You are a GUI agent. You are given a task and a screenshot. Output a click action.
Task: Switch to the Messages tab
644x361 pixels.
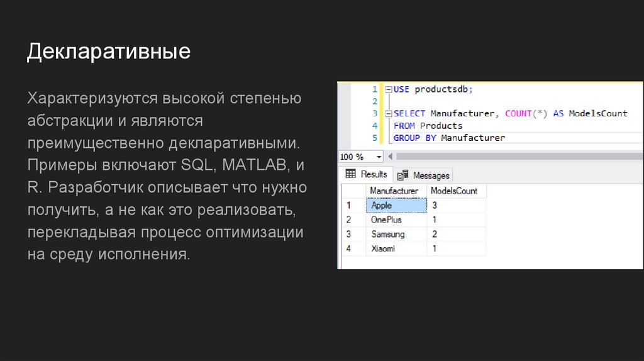(x=423, y=175)
